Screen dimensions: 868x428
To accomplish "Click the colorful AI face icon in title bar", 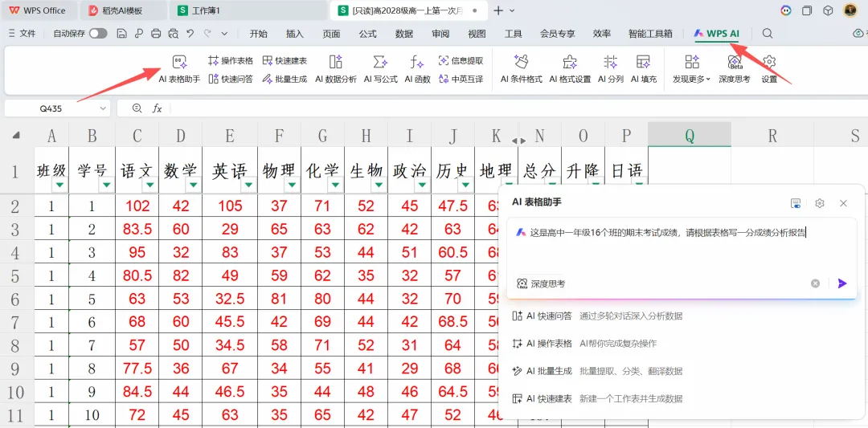I will pyautogui.click(x=785, y=10).
